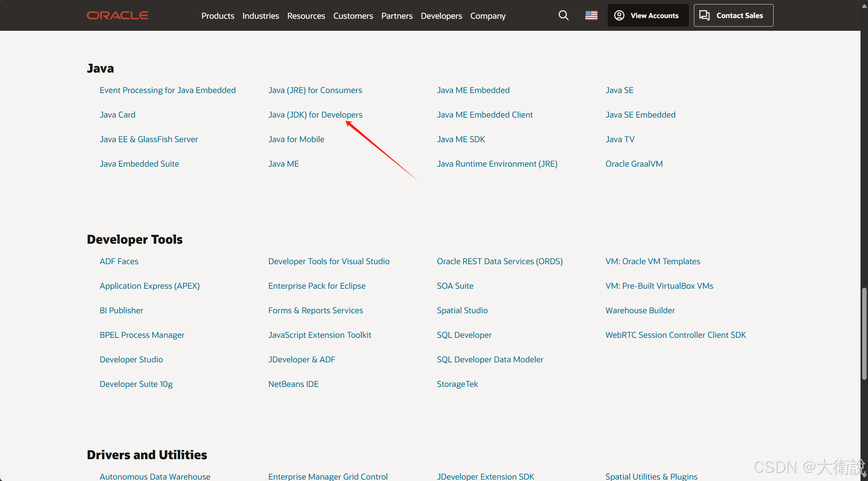
Task: Open the Developers menu
Action: coord(441,16)
